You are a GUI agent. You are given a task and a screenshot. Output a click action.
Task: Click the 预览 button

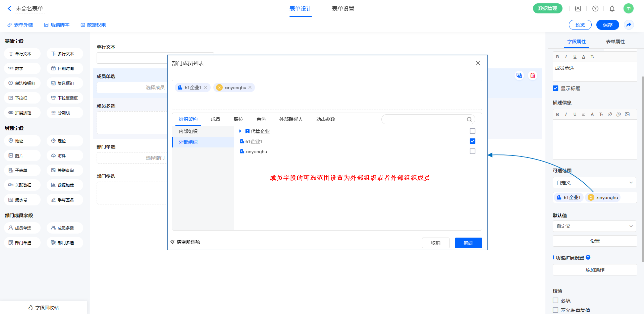[580, 25]
